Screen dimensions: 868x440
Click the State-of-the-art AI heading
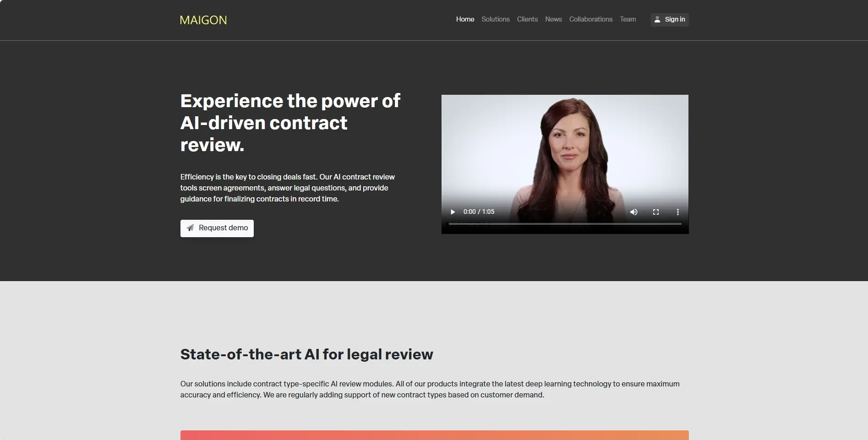pyautogui.click(x=306, y=354)
